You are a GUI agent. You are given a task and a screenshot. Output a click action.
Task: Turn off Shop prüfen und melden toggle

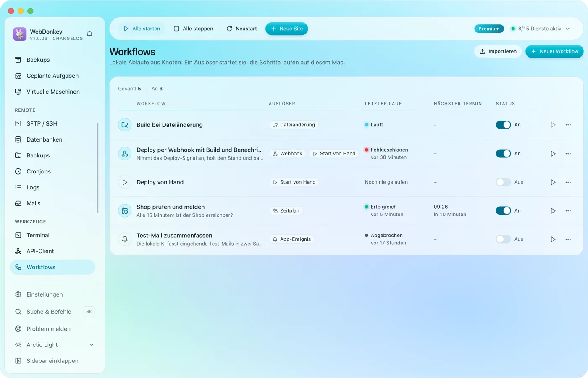tap(503, 211)
